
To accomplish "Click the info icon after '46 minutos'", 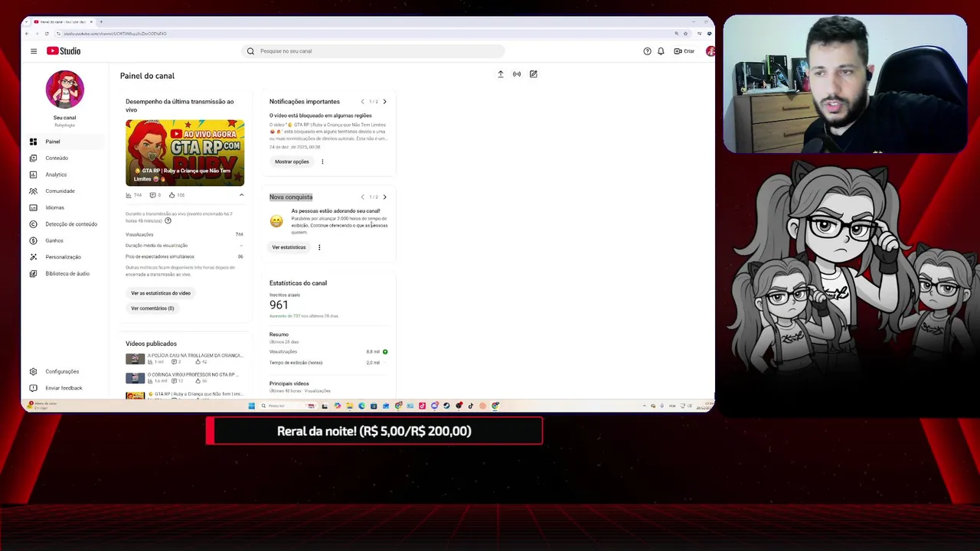I will (x=168, y=220).
